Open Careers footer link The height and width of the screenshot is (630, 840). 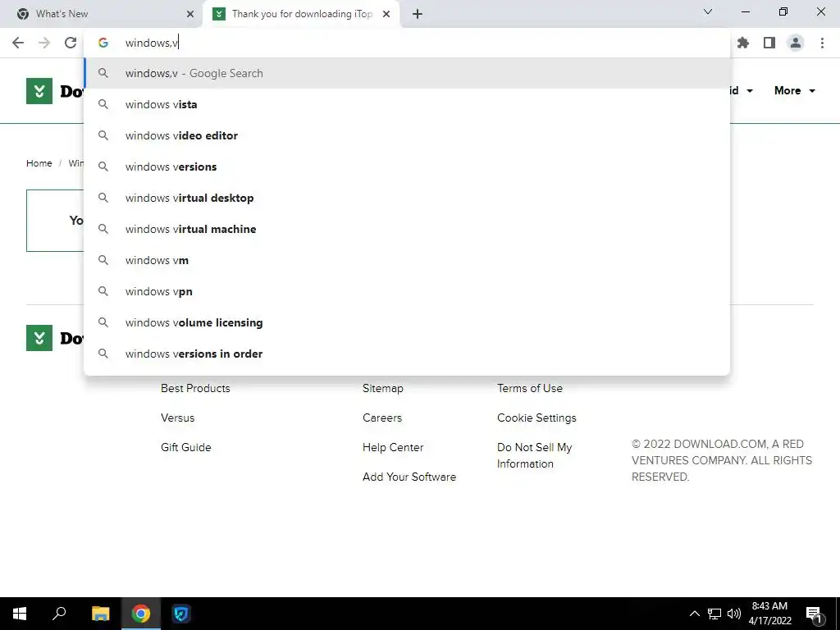point(382,418)
